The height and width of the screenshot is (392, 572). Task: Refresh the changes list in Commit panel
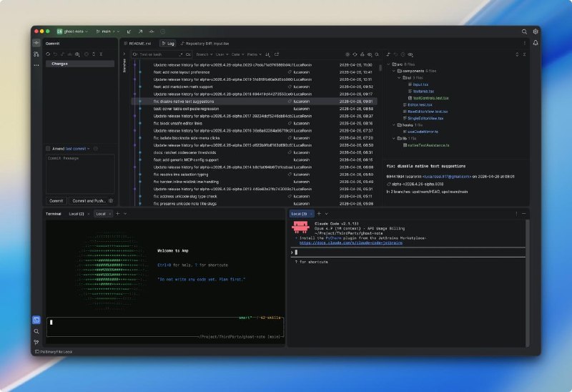pos(48,54)
